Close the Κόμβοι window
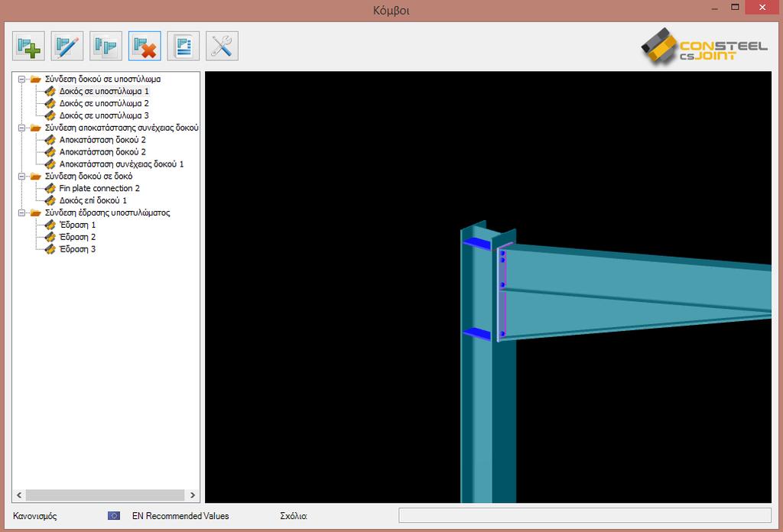The image size is (783, 532). click(762, 7)
